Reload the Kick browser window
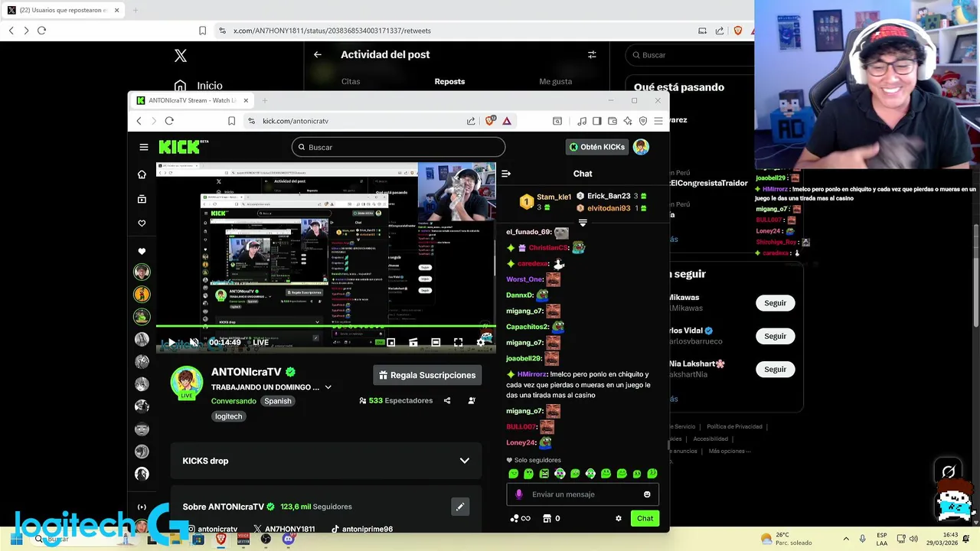Image resolution: width=980 pixels, height=551 pixels. coord(169,121)
